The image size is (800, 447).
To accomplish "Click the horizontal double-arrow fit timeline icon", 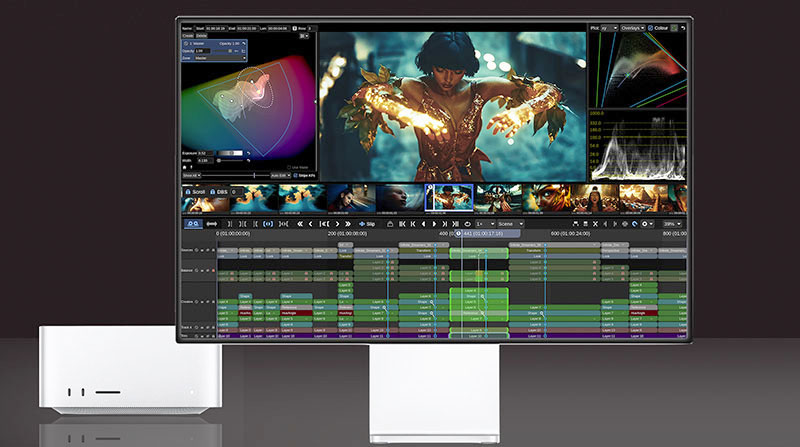I will click(212, 224).
